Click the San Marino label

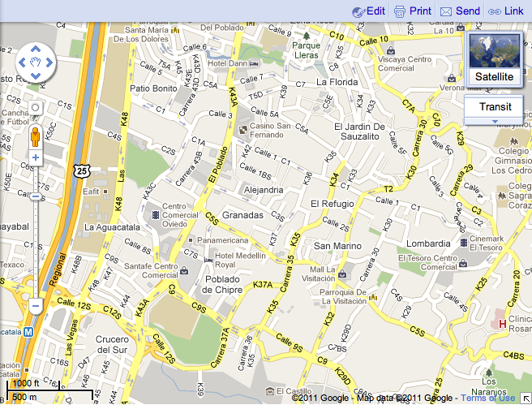click(x=337, y=245)
